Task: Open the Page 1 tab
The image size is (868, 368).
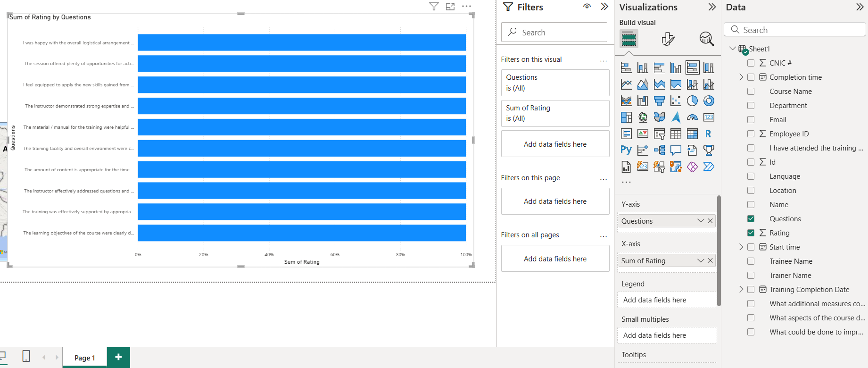Action: (85, 358)
